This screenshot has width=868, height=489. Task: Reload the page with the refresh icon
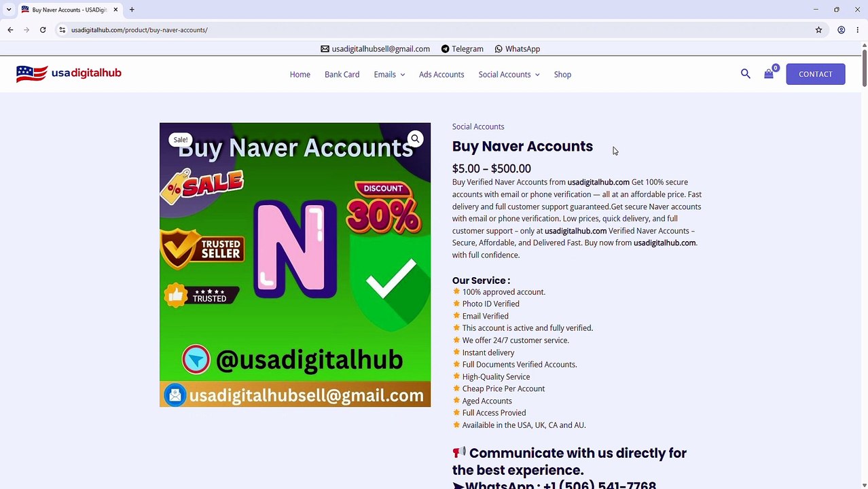(43, 30)
